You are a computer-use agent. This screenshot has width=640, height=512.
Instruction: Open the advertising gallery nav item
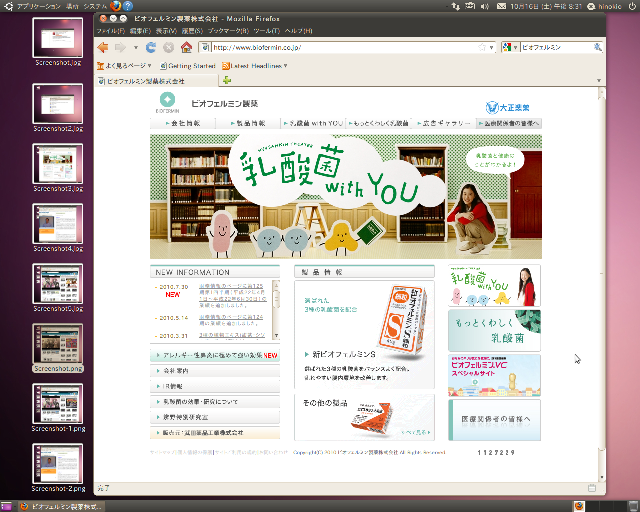point(444,123)
